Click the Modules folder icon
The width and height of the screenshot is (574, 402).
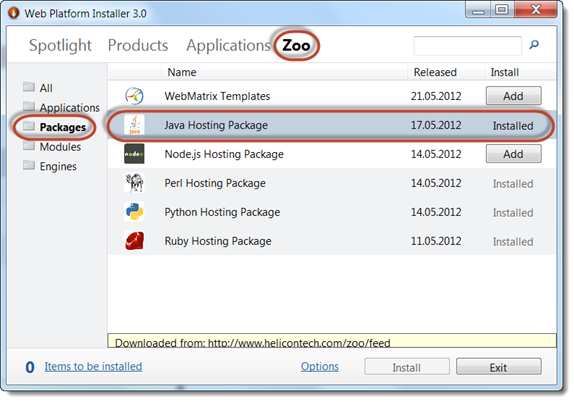pos(29,145)
